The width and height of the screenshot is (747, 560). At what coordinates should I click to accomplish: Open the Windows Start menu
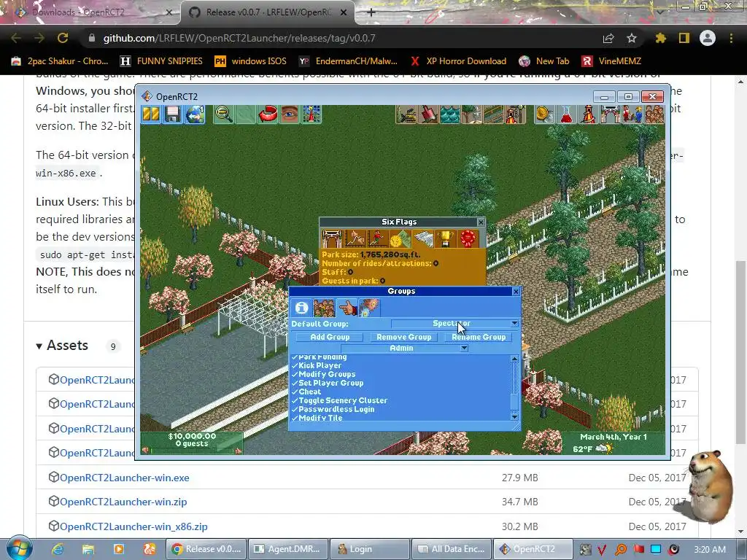coord(19,548)
